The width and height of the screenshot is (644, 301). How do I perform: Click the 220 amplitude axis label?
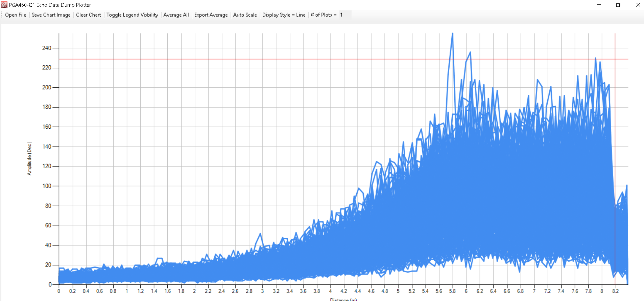(x=47, y=68)
